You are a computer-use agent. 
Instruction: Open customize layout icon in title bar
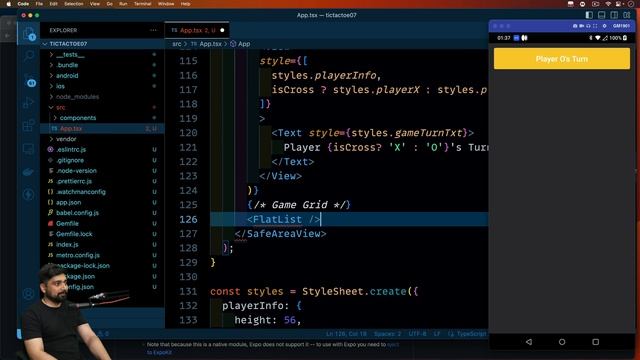click(x=627, y=15)
